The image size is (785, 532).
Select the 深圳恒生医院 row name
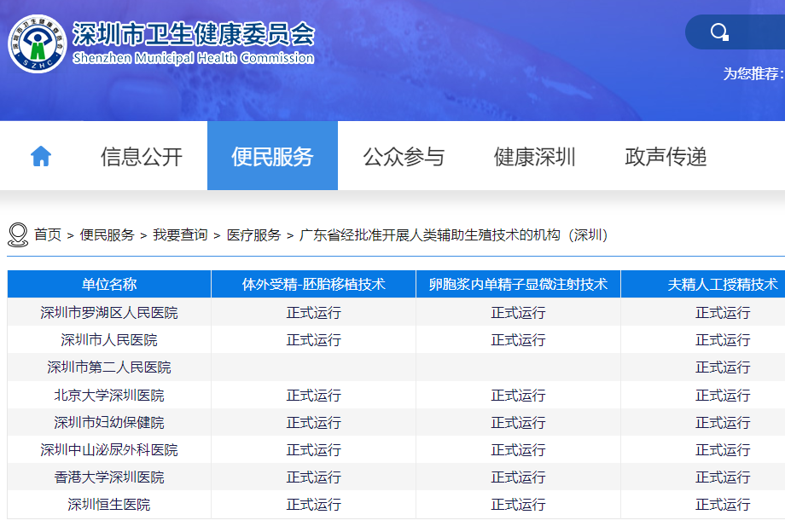109,505
